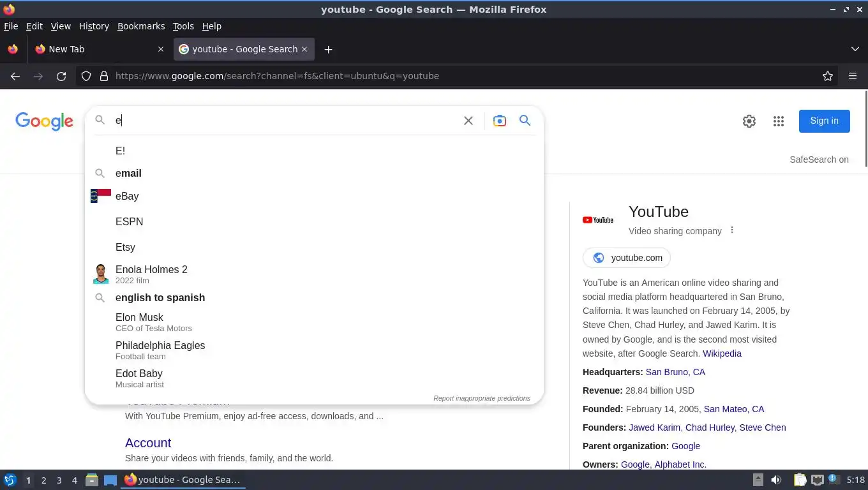Select the 'Etsy' suggestion

click(x=314, y=247)
